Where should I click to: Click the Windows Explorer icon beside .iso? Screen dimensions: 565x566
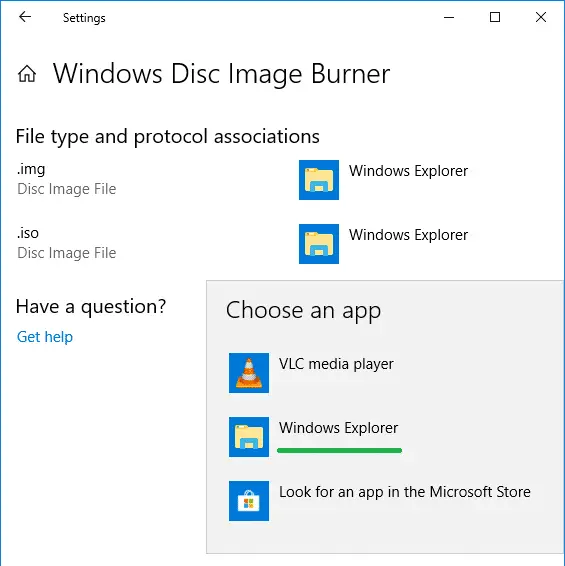click(x=319, y=244)
